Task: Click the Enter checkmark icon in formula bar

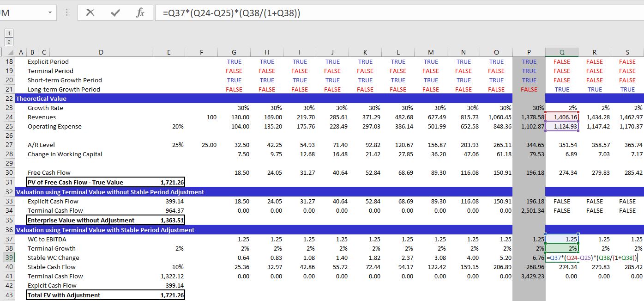Action: 115,13
